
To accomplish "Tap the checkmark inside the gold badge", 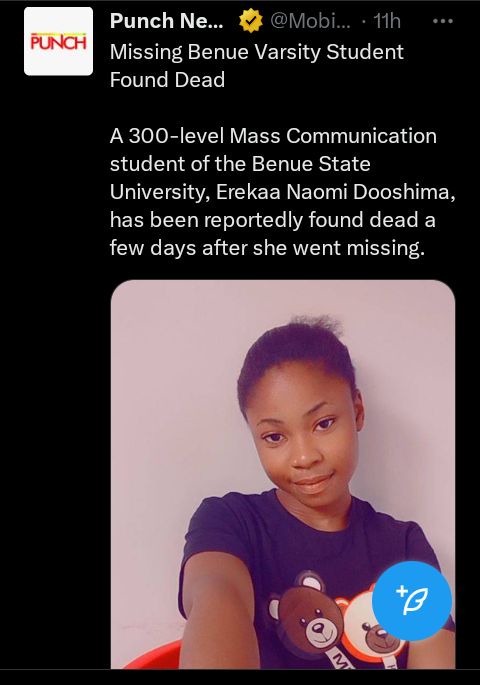I will pos(251,21).
